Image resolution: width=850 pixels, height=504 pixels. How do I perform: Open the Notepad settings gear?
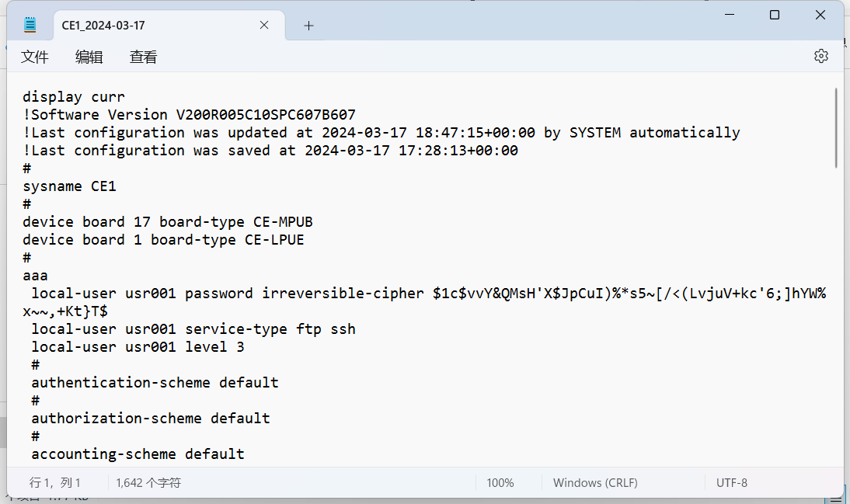coord(820,56)
